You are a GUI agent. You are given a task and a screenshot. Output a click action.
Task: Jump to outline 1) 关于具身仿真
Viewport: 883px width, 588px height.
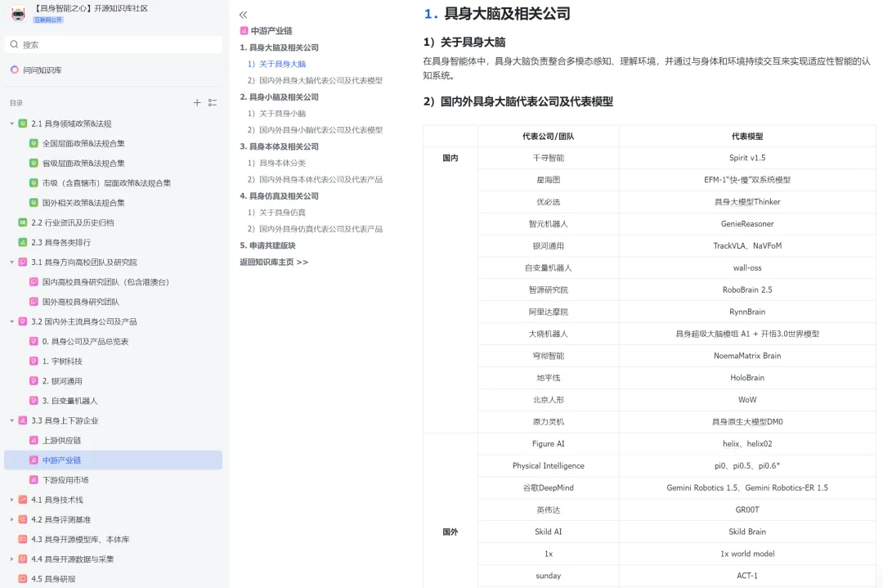tap(276, 213)
